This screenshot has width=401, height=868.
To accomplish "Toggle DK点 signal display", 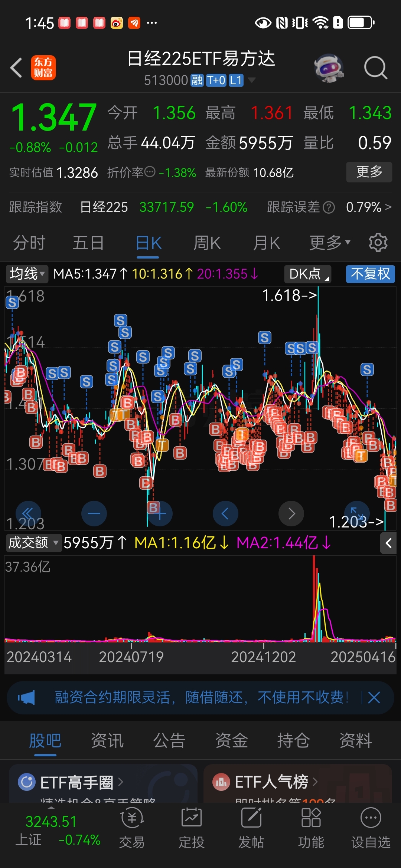I will pyautogui.click(x=307, y=274).
